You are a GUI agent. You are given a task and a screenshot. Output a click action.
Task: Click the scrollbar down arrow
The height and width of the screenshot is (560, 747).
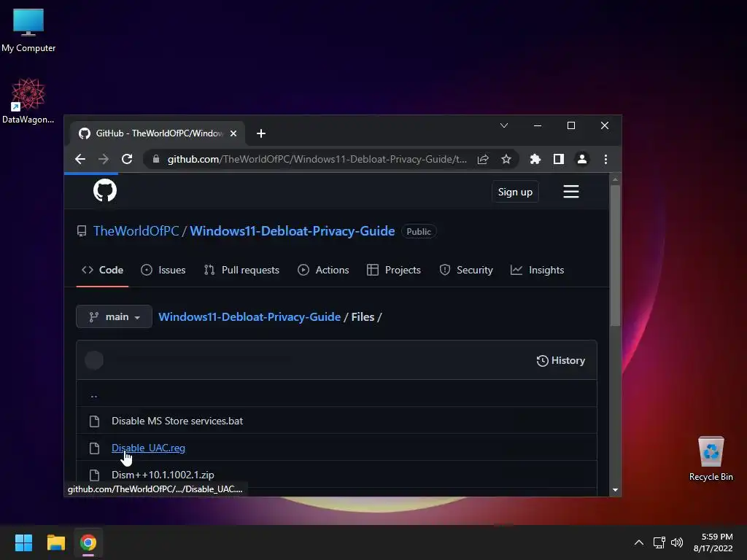click(x=615, y=489)
